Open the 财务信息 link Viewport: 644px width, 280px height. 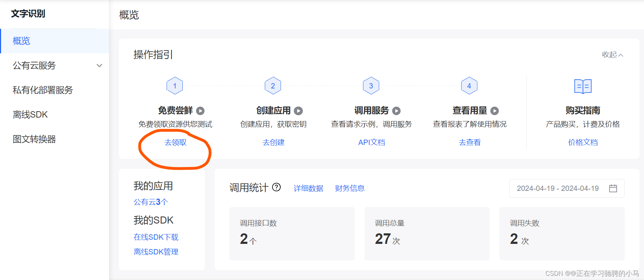click(x=350, y=188)
